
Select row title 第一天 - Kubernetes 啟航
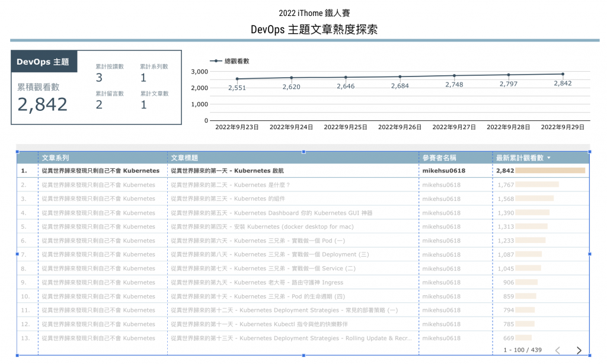(227, 171)
